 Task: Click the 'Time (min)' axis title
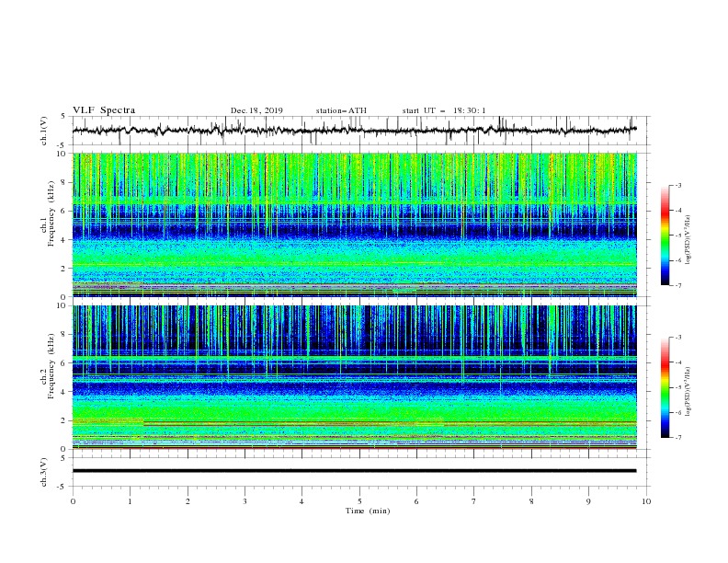pos(368,511)
